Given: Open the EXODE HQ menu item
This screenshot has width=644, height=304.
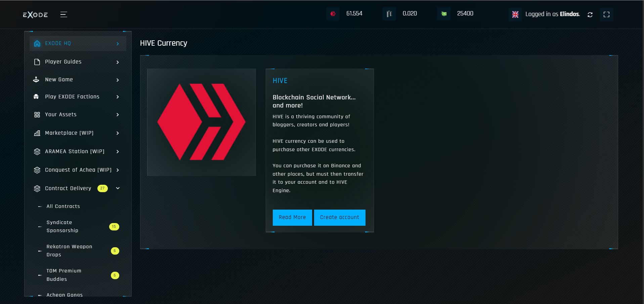Looking at the screenshot, I should [78, 43].
